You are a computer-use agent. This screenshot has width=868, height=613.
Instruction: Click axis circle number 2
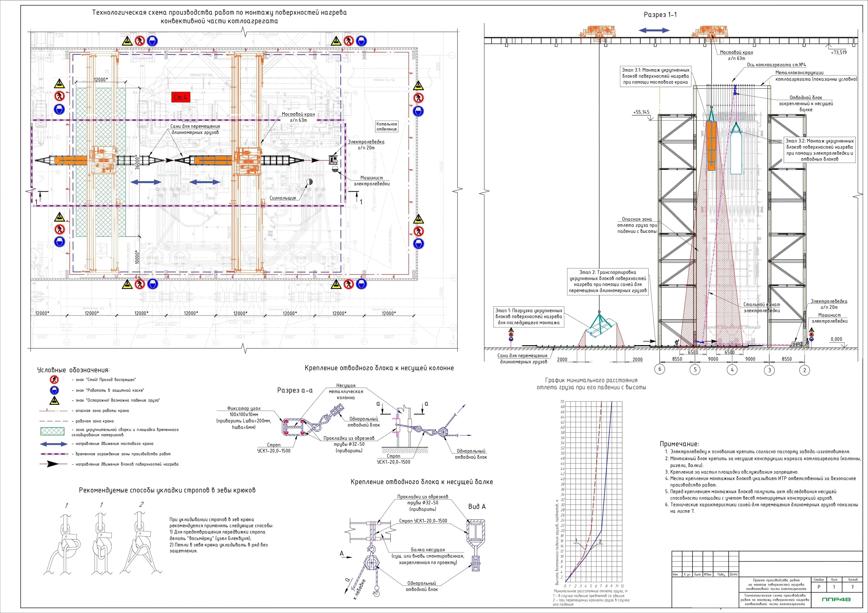pyautogui.click(x=804, y=370)
